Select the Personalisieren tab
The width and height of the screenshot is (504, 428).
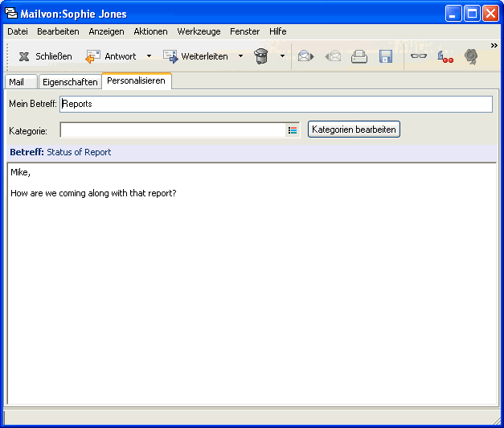[x=137, y=80]
